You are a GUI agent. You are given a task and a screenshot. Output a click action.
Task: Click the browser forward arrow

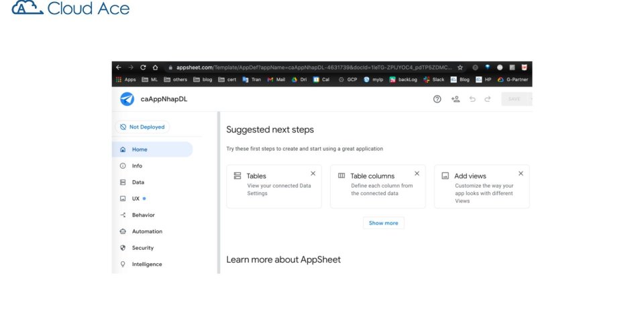131,67
